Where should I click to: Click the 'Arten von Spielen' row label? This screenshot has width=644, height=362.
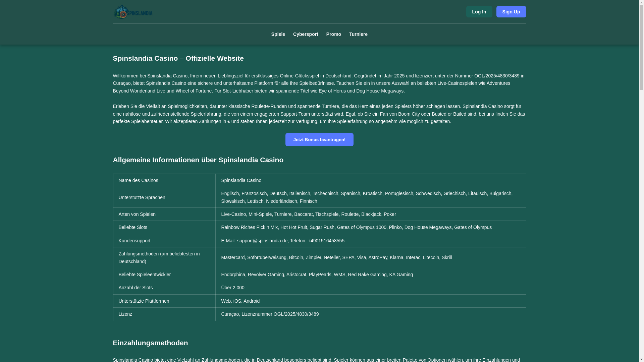click(x=137, y=214)
